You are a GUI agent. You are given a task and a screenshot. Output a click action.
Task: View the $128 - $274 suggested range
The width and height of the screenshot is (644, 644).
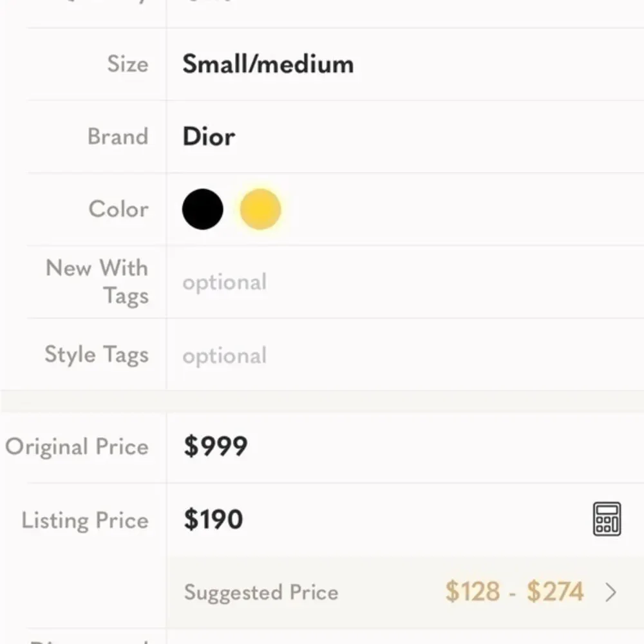[514, 591]
